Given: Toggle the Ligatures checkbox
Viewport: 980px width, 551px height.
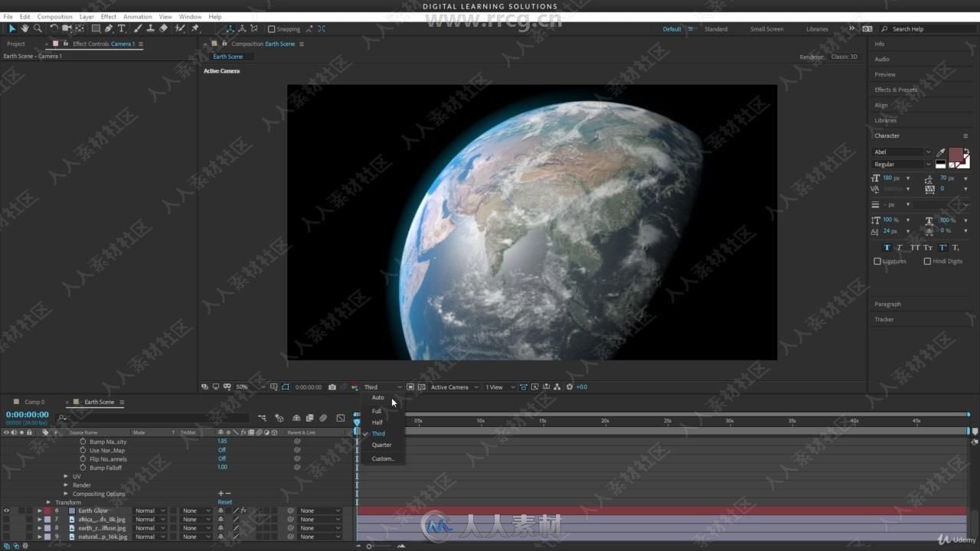Looking at the screenshot, I should pos(877,261).
